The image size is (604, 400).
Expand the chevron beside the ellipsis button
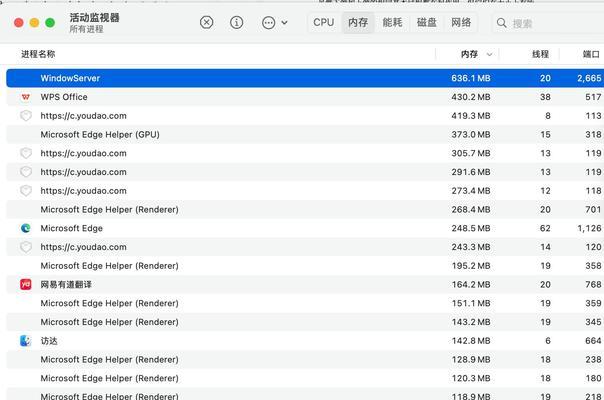284,23
